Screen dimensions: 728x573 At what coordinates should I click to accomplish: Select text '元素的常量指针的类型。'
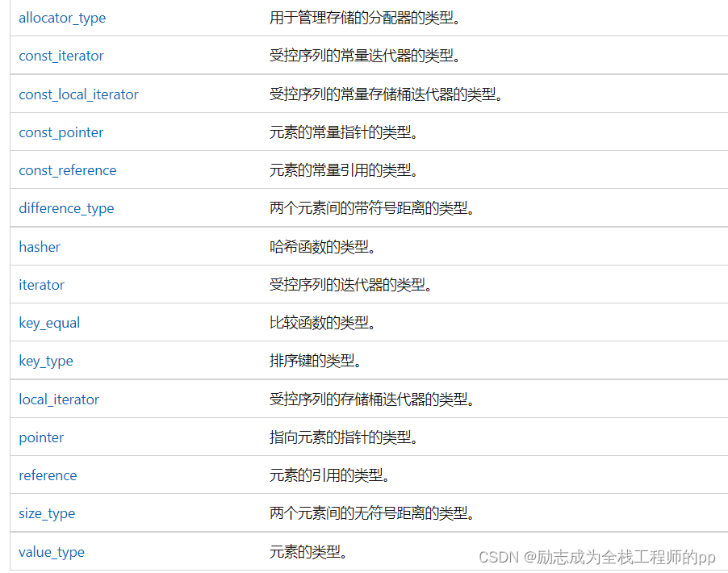344,132
